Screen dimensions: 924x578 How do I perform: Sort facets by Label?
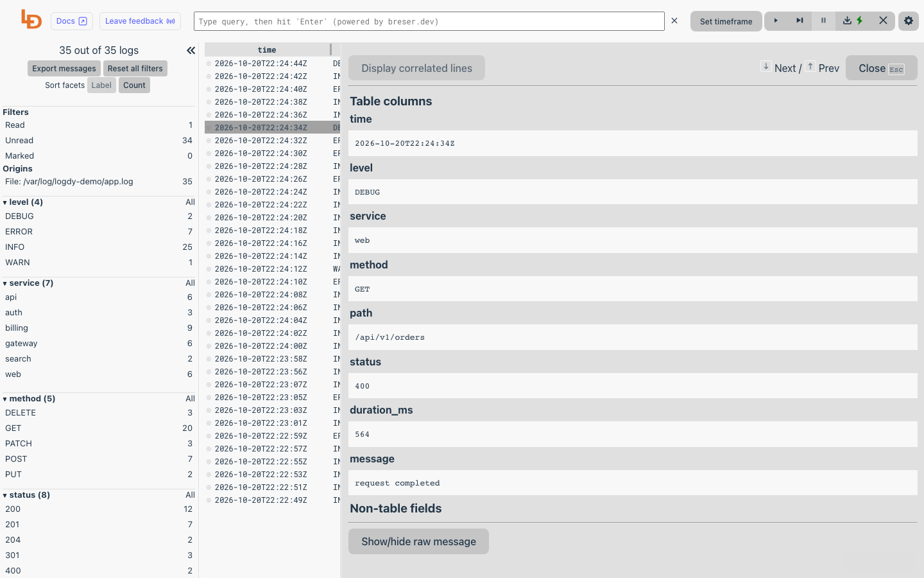coord(101,85)
